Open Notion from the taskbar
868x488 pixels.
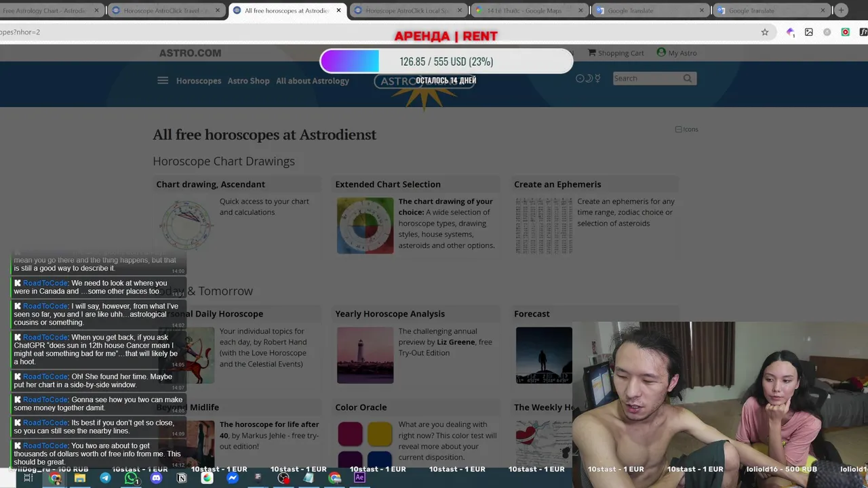tap(182, 478)
